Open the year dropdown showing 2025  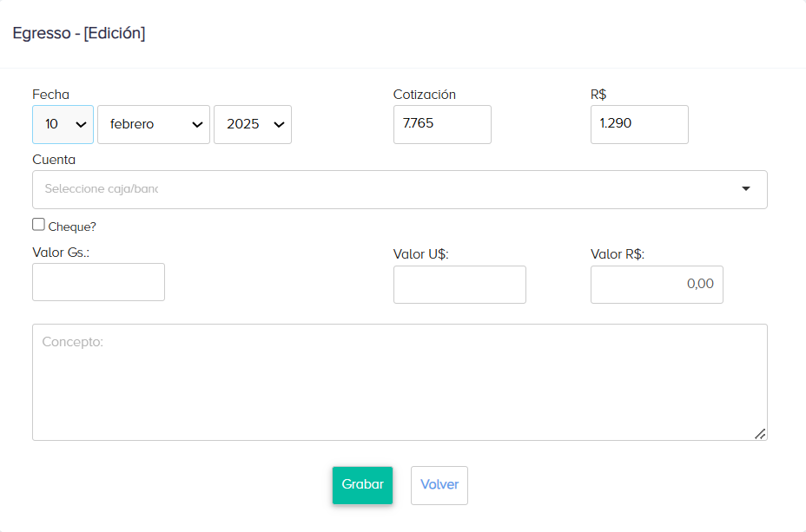[252, 124]
